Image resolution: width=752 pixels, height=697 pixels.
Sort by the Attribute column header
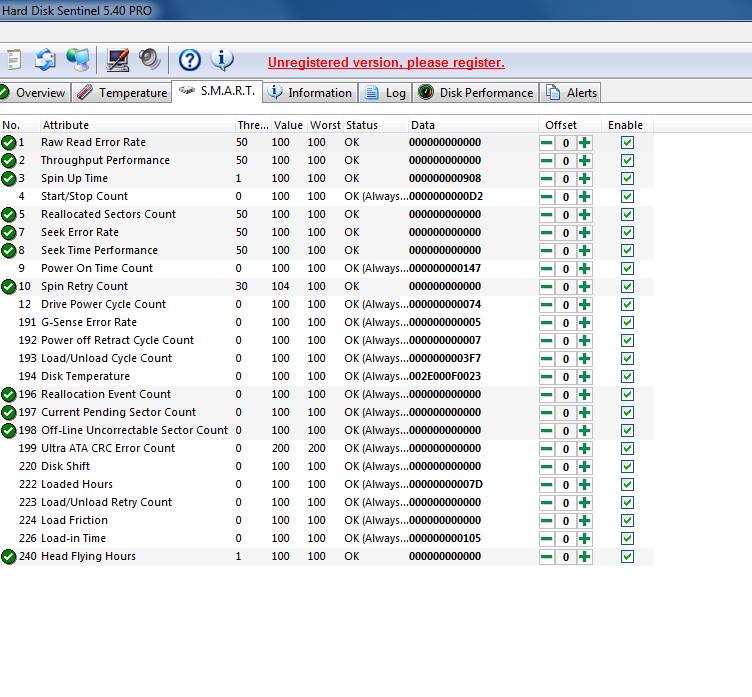pyautogui.click(x=65, y=125)
